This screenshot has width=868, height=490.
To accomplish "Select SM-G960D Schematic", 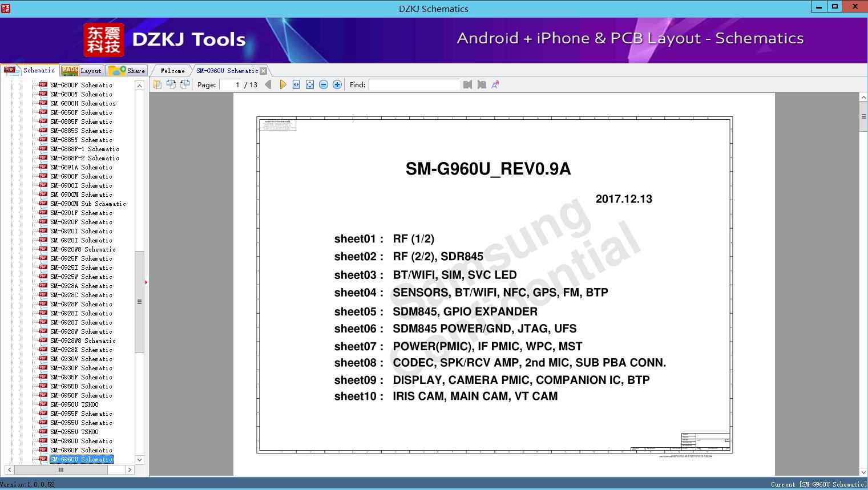I will click(81, 441).
